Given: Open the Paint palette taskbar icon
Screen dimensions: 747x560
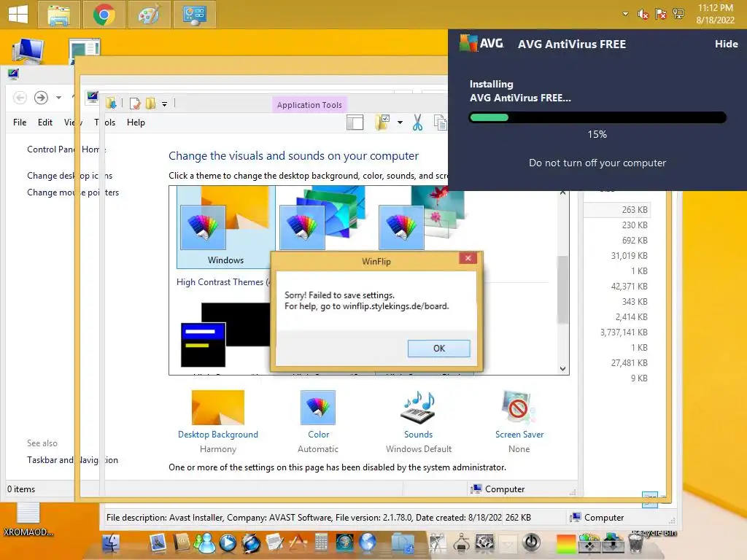Looking at the screenshot, I should (x=149, y=15).
